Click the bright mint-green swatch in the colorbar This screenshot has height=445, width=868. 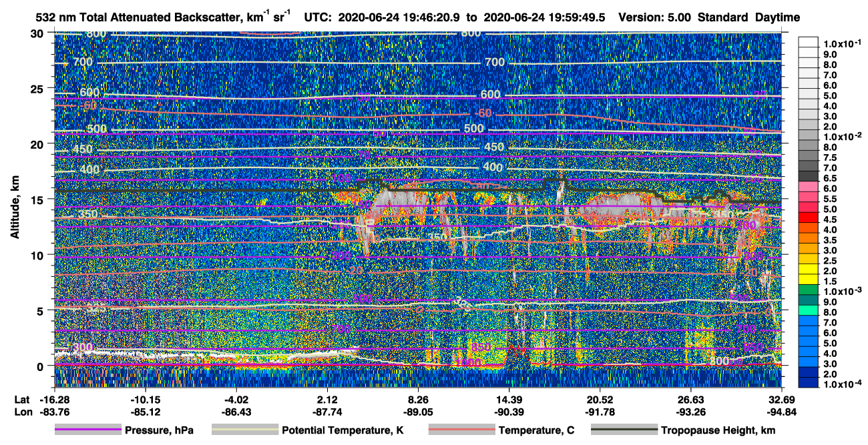coord(809,310)
